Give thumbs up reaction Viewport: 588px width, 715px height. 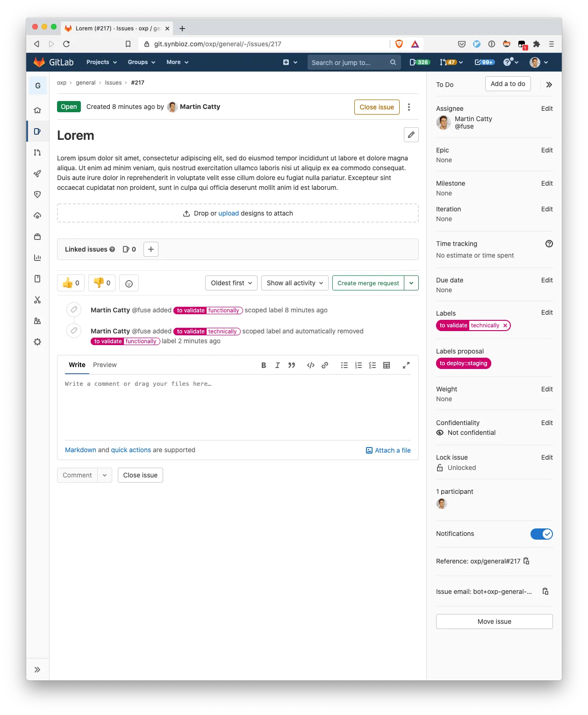pos(71,283)
